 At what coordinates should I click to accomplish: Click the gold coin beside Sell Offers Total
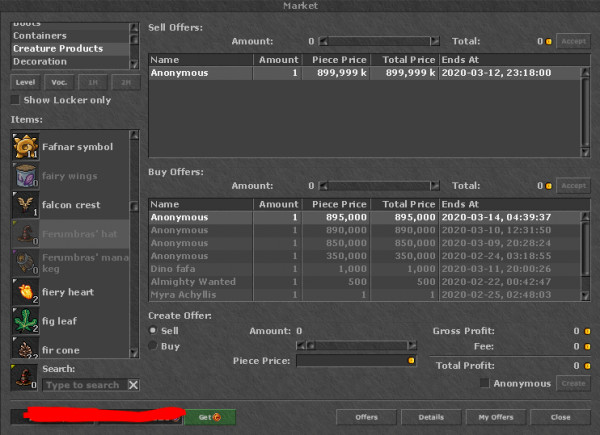point(549,41)
